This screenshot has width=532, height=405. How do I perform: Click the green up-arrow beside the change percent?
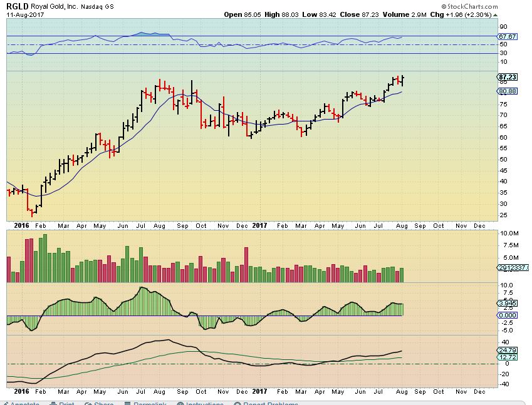[496, 15]
